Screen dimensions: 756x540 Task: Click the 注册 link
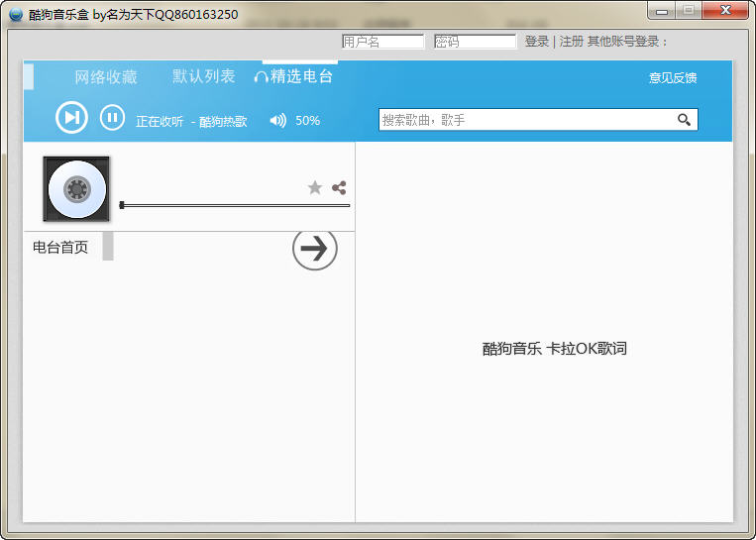coord(572,42)
